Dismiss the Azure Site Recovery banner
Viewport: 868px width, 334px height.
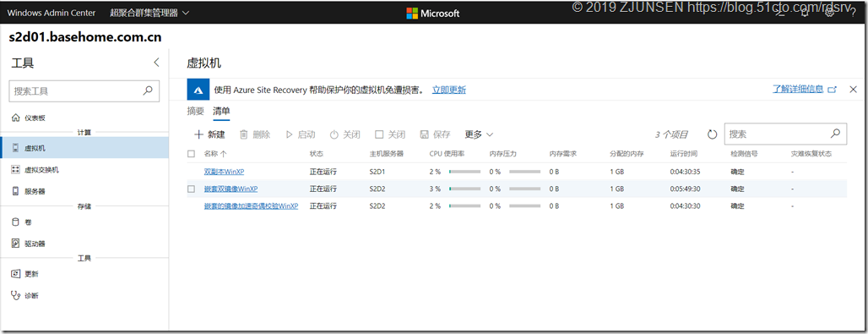pyautogui.click(x=853, y=89)
